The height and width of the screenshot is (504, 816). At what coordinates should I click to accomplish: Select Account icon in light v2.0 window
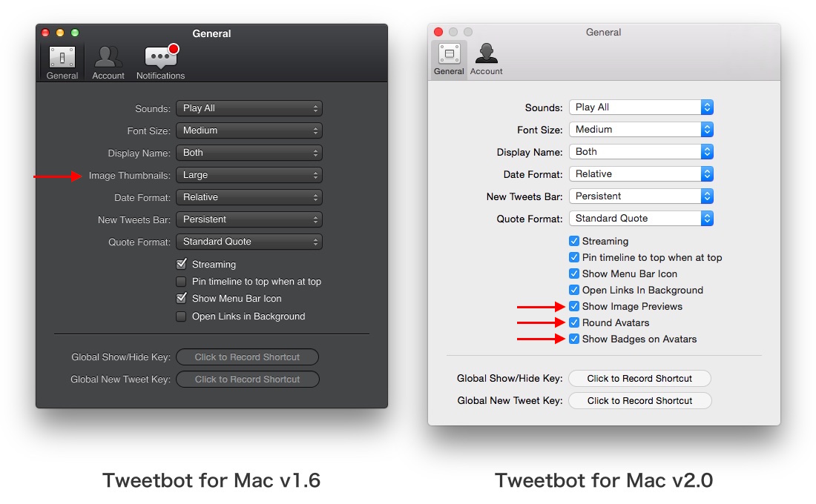(486, 59)
